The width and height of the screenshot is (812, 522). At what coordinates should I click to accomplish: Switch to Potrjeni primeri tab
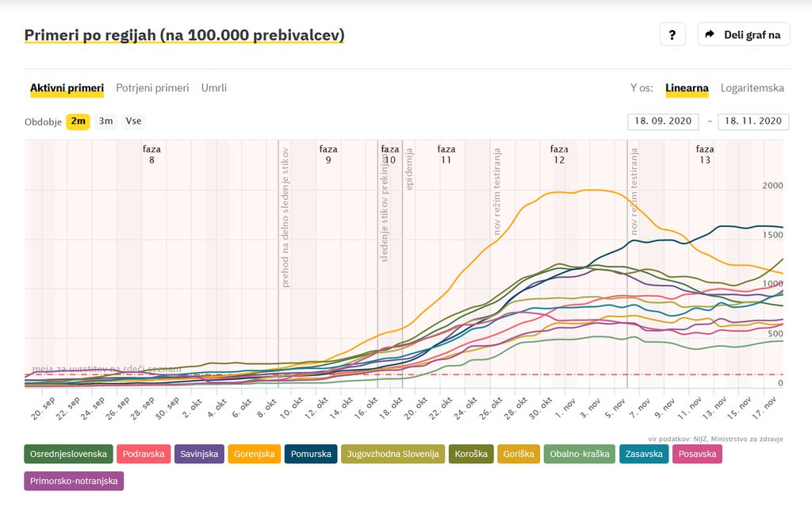(152, 88)
